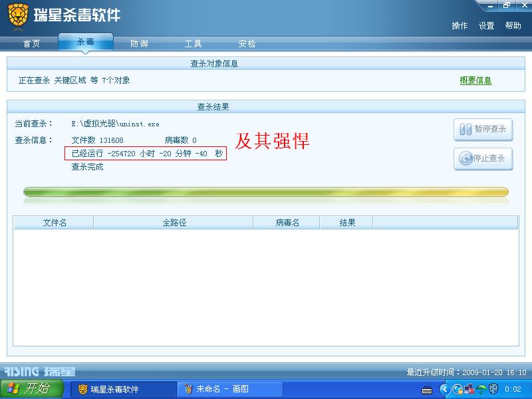The width and height of the screenshot is (532, 399).
Task: Minimize the Rising antivirus window
Action: click(x=491, y=6)
